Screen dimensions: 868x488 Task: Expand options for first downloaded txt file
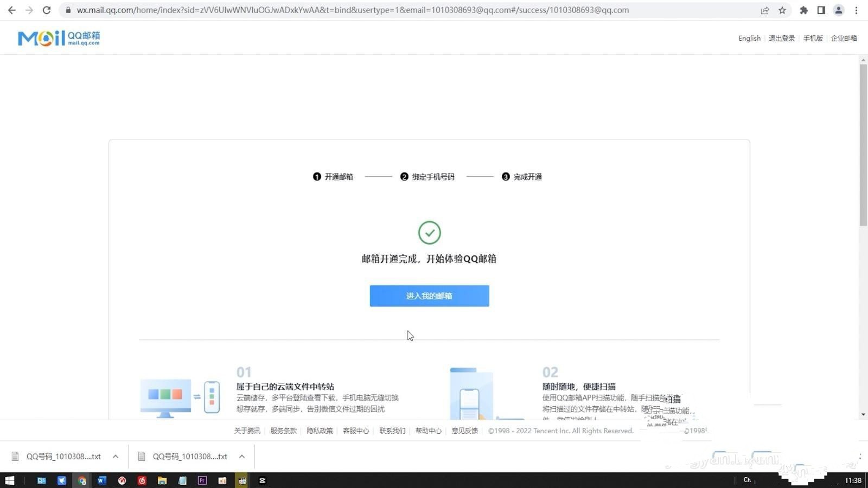[x=116, y=457]
